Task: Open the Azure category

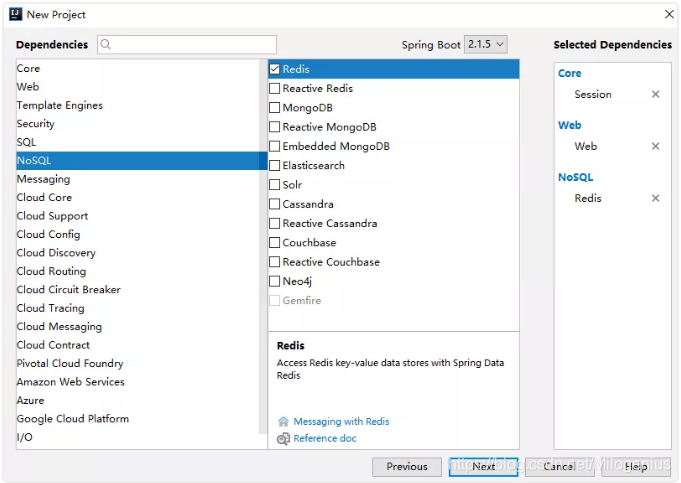Action: point(138,400)
